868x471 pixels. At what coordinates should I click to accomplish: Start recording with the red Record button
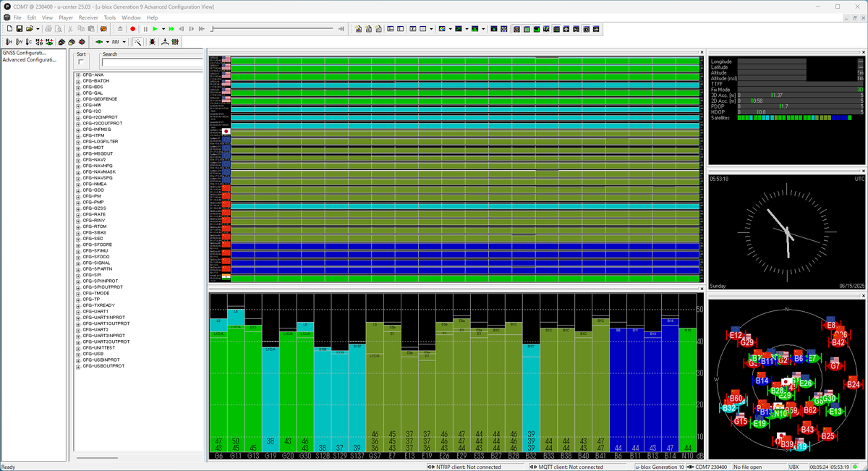(133, 29)
